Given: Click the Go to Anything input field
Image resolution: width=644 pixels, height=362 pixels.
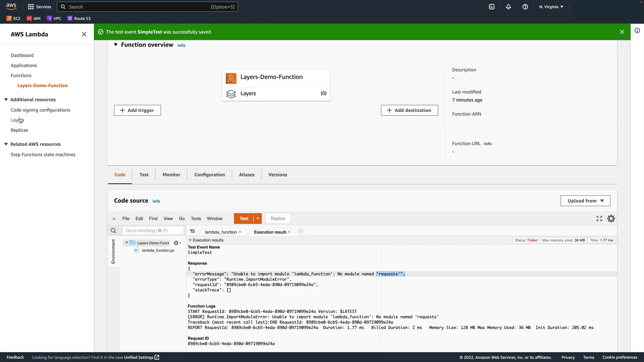Looking at the screenshot, I should 153,231.
